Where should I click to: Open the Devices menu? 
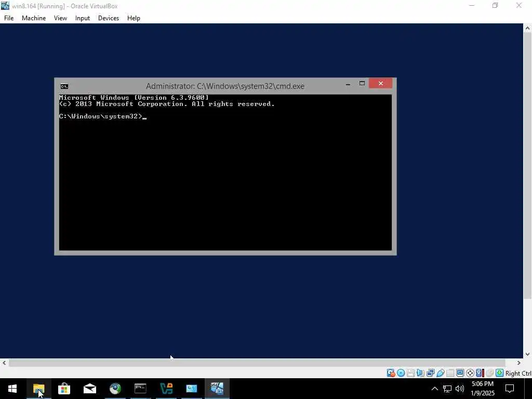pos(109,18)
